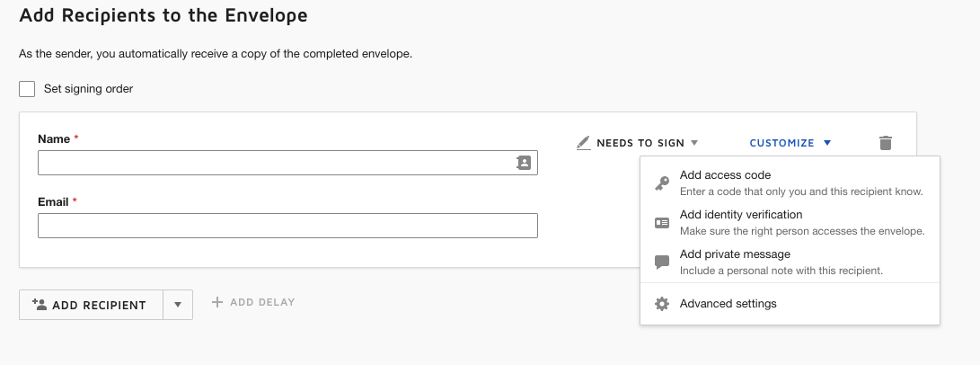Image resolution: width=980 pixels, height=365 pixels.
Task: Choose Add identity verification from menu
Action: coord(741,215)
